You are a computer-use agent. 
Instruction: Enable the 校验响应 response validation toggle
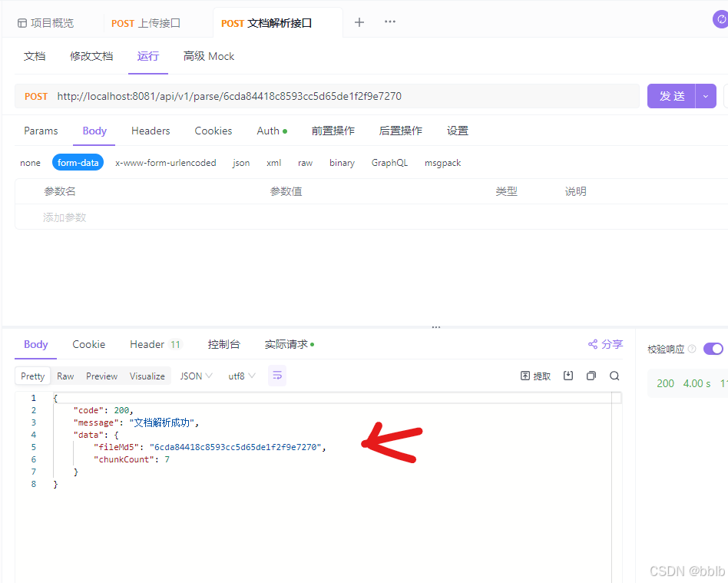pyautogui.click(x=713, y=348)
